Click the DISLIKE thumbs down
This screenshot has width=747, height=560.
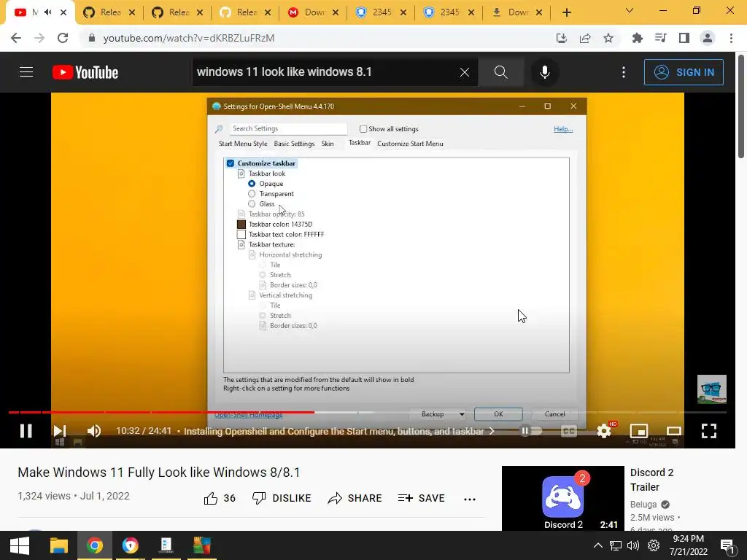[282, 498]
